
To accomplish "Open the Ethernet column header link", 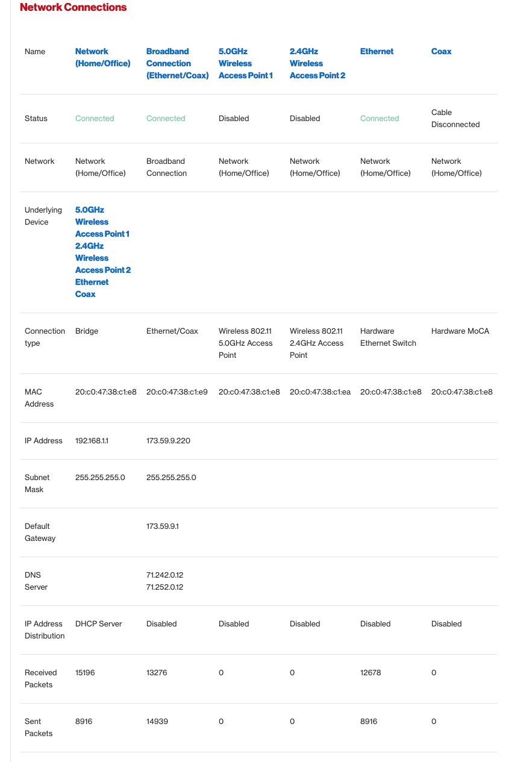I will [377, 52].
